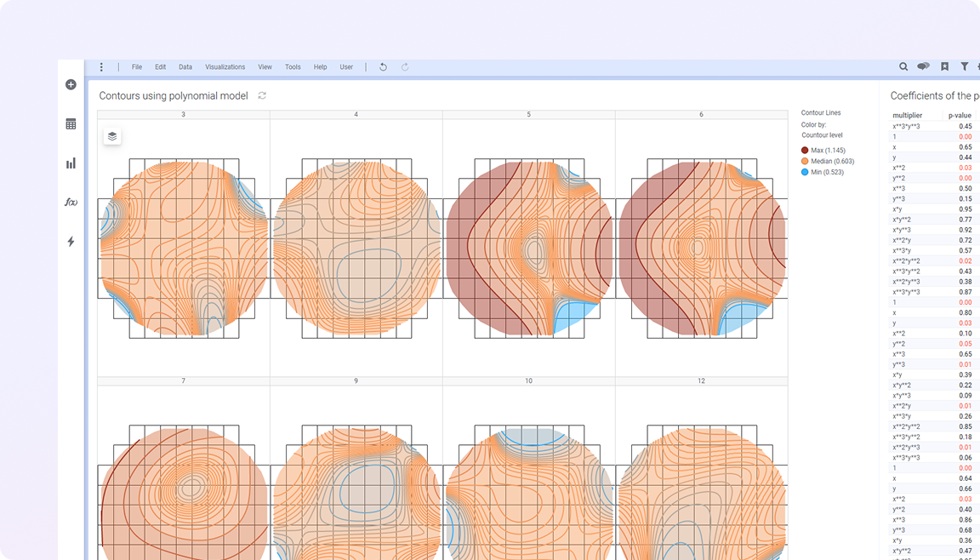The height and width of the screenshot is (560, 980).
Task: Click the multiplier column header
Action: (909, 116)
